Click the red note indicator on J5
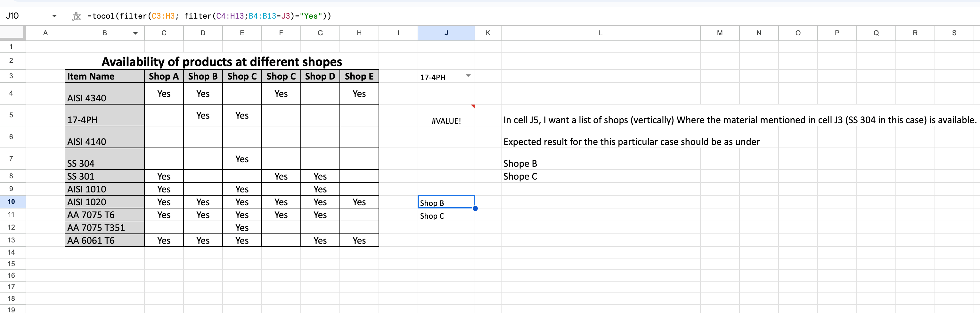The height and width of the screenshot is (313, 980). [473, 106]
